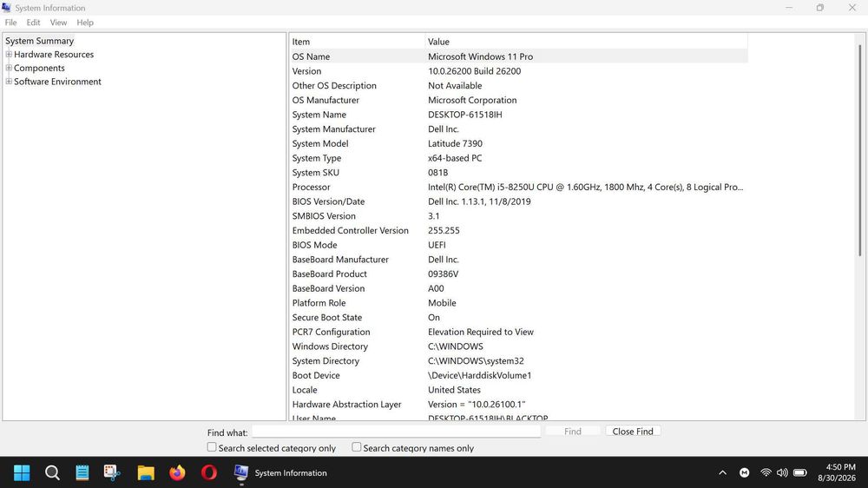This screenshot has height=488, width=868.
Task: Open the Help menu
Action: click(x=85, y=23)
